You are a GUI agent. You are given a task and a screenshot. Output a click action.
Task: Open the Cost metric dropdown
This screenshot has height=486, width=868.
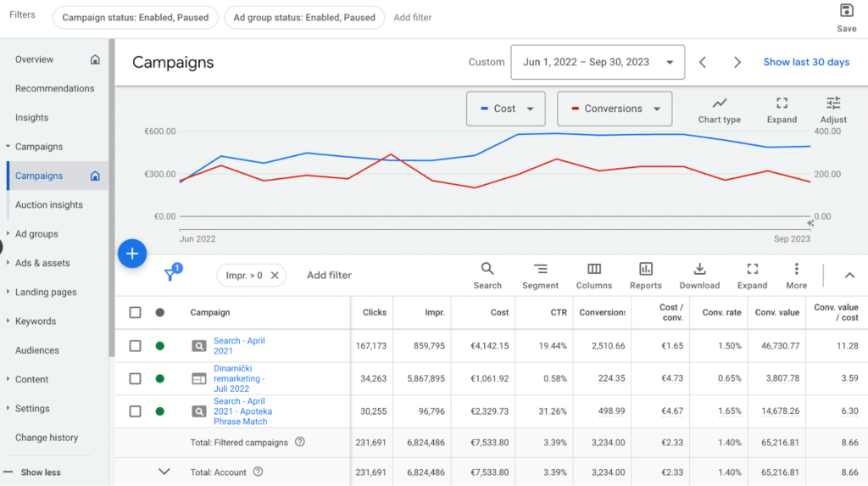(x=505, y=109)
